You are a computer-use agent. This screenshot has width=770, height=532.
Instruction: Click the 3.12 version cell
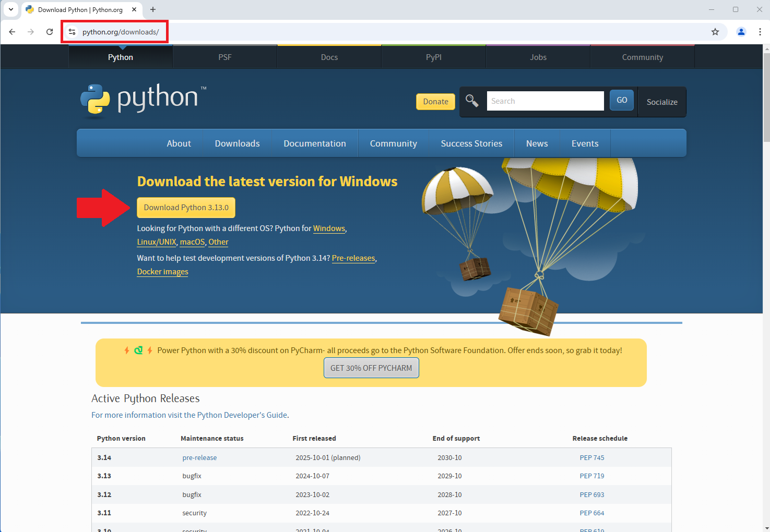pos(104,494)
